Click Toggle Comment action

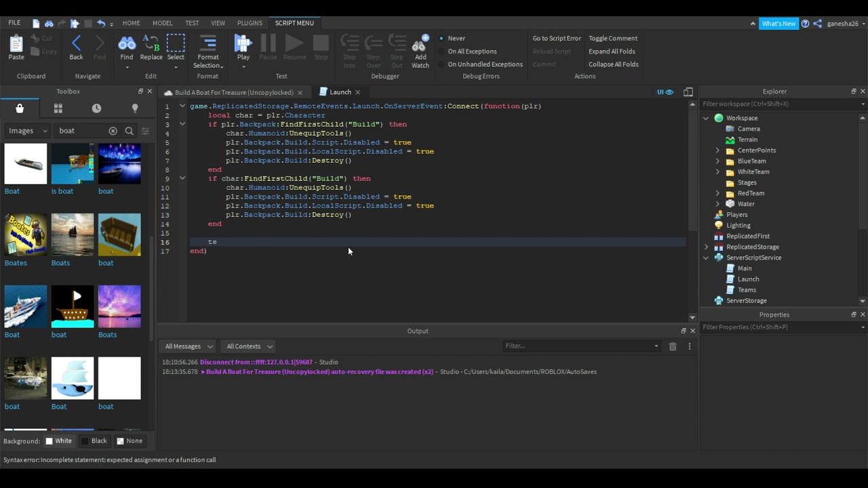(x=613, y=39)
